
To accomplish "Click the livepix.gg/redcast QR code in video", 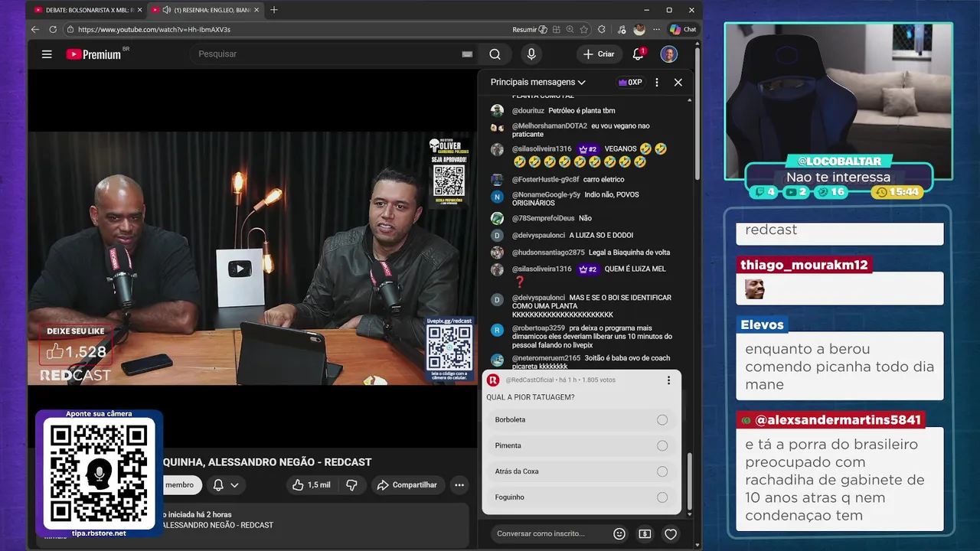I will click(449, 348).
